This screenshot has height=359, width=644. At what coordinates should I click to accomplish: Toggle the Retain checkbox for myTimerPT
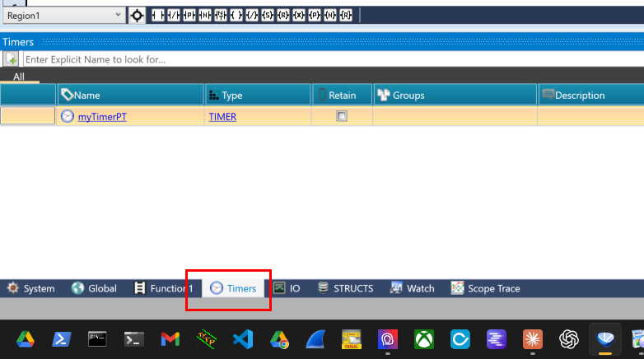[342, 116]
